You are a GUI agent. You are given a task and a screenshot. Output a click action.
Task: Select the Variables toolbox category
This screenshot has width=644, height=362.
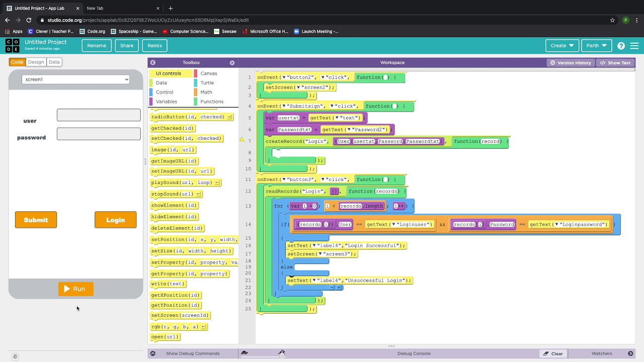pyautogui.click(x=167, y=102)
